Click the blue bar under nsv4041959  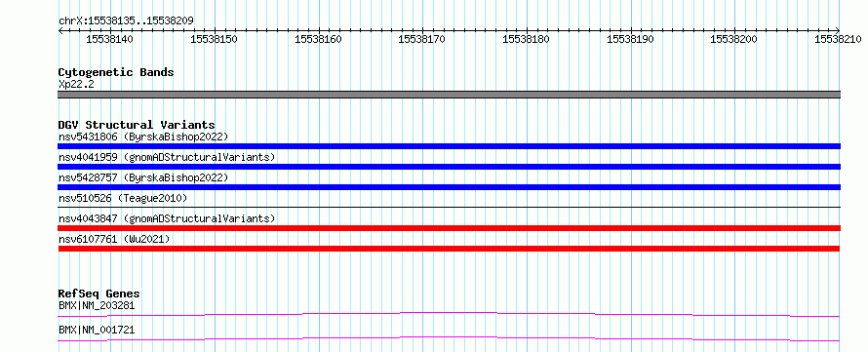(449, 167)
